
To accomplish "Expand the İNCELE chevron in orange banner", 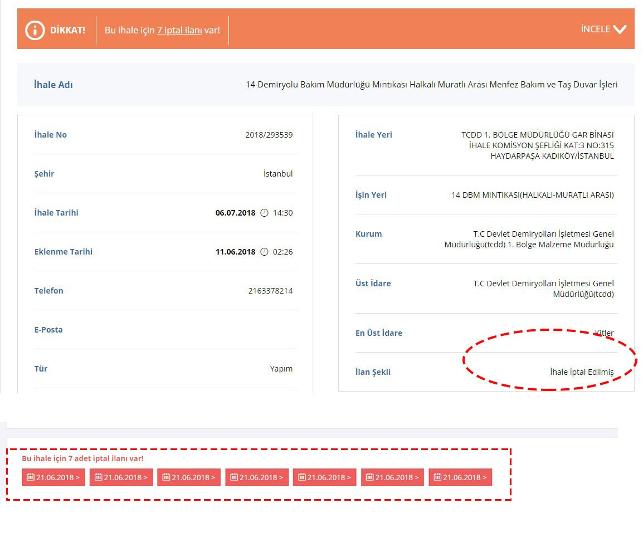I will click(x=603, y=29).
